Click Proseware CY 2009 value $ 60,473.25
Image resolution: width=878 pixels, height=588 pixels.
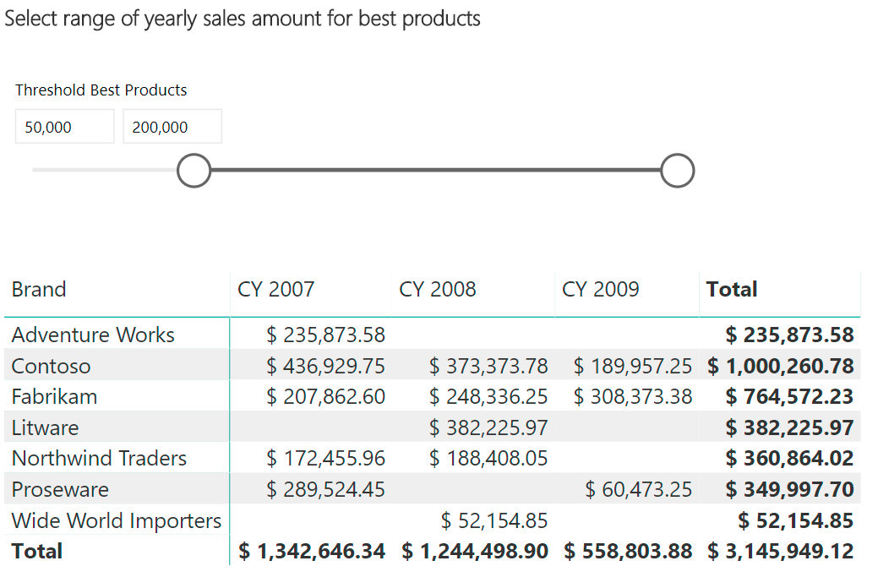tap(639, 490)
